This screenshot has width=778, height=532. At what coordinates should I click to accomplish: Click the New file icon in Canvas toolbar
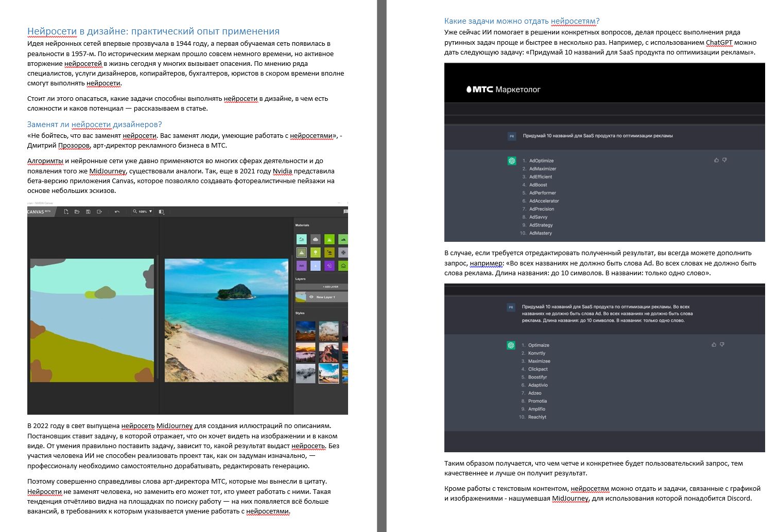pyautogui.click(x=66, y=211)
